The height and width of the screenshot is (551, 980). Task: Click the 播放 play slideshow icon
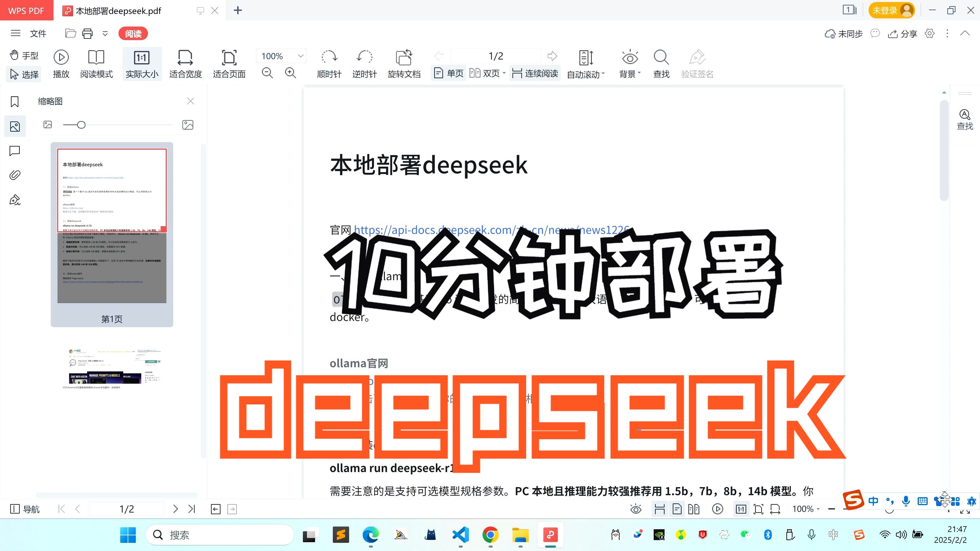click(x=61, y=57)
